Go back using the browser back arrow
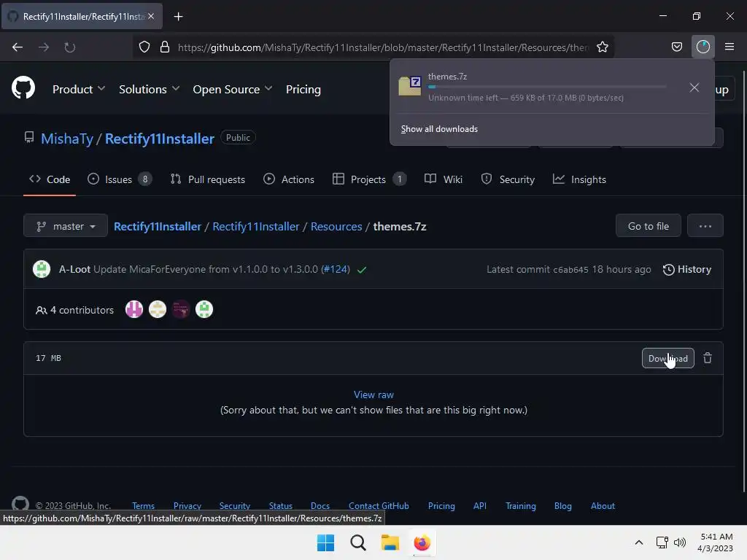 click(x=18, y=47)
